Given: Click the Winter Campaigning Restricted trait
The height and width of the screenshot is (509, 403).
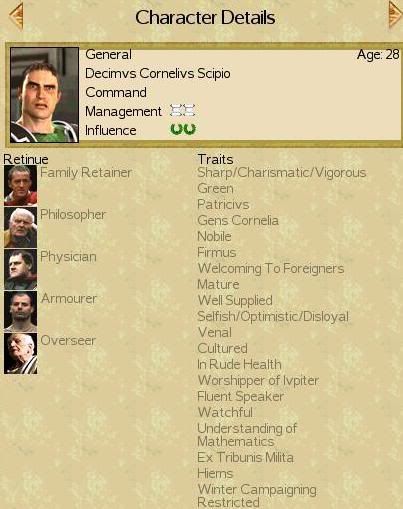Looking at the screenshot, I should coord(257,495).
